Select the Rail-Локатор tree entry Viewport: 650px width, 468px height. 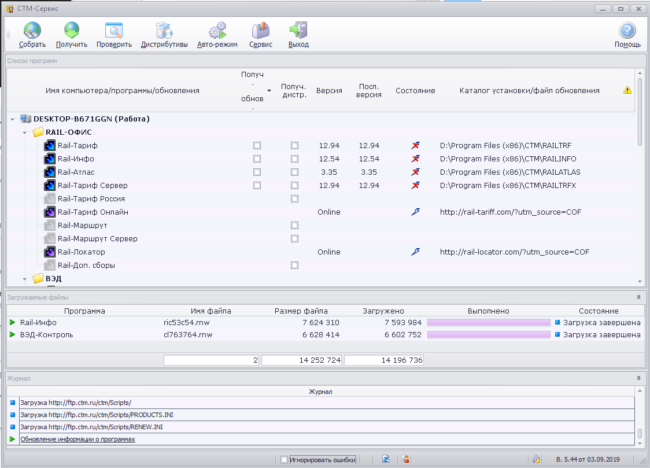tap(79, 252)
